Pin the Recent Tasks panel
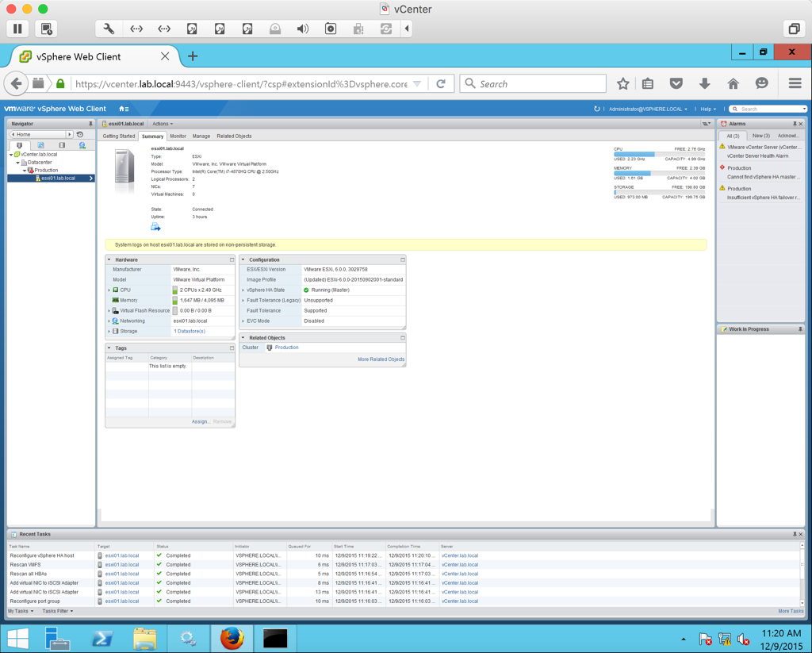 click(x=794, y=534)
